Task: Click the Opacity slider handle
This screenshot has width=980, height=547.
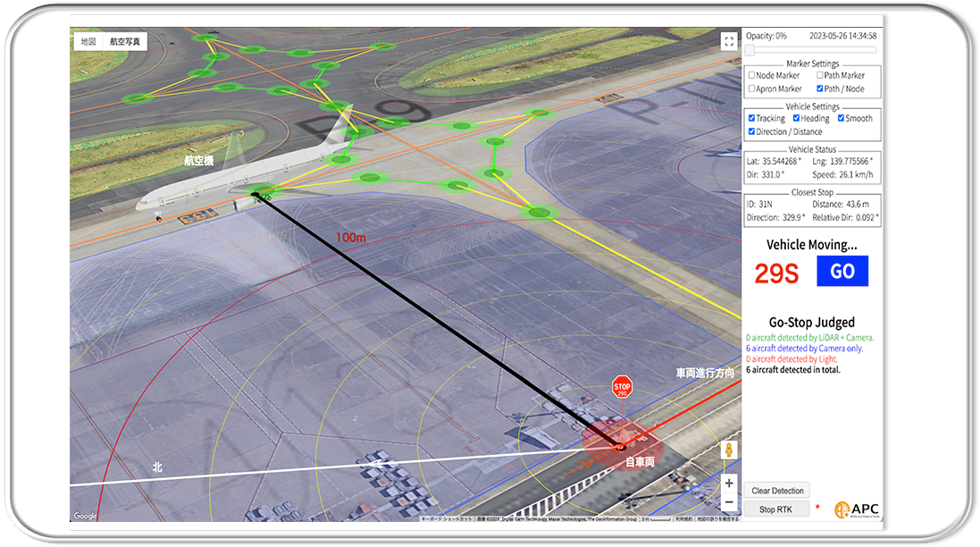Action: tap(750, 50)
